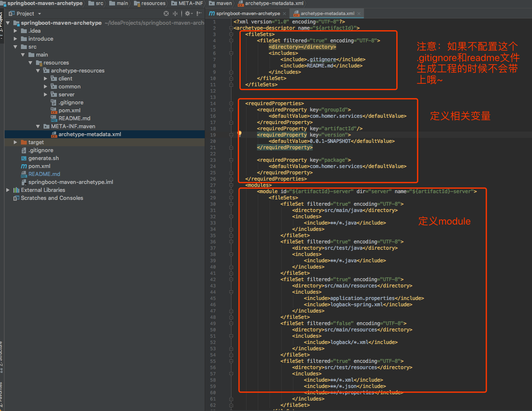The width and height of the screenshot is (532, 411).
Task: Expand the introduce folder arrow
Action: pyautogui.click(x=15, y=39)
